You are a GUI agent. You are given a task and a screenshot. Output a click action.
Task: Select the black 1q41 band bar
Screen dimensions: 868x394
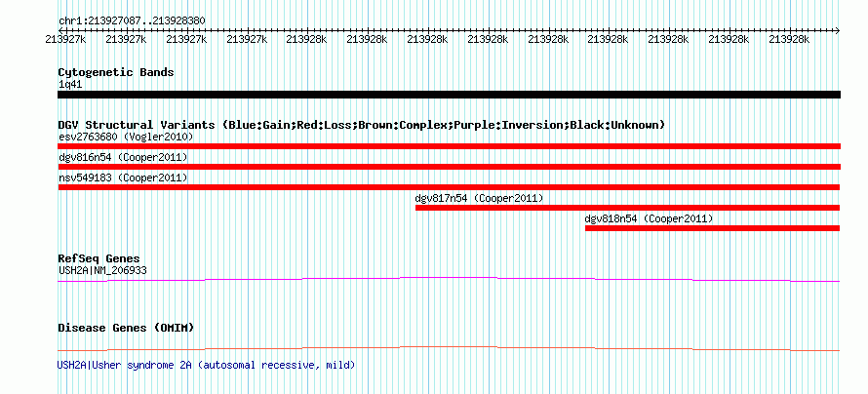click(449, 95)
